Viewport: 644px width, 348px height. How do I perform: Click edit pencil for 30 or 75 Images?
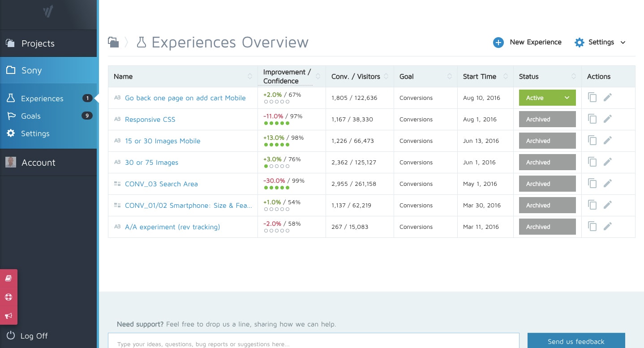(x=607, y=162)
